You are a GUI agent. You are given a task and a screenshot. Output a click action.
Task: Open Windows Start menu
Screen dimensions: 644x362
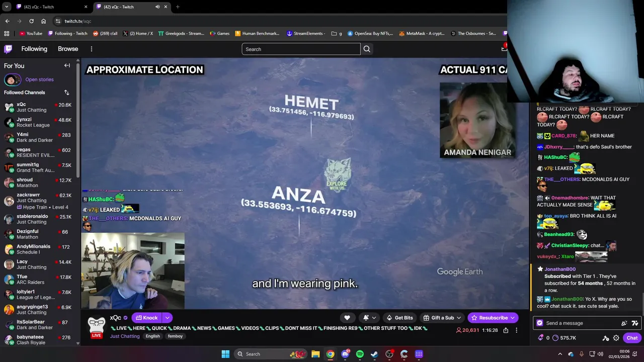(x=225, y=354)
